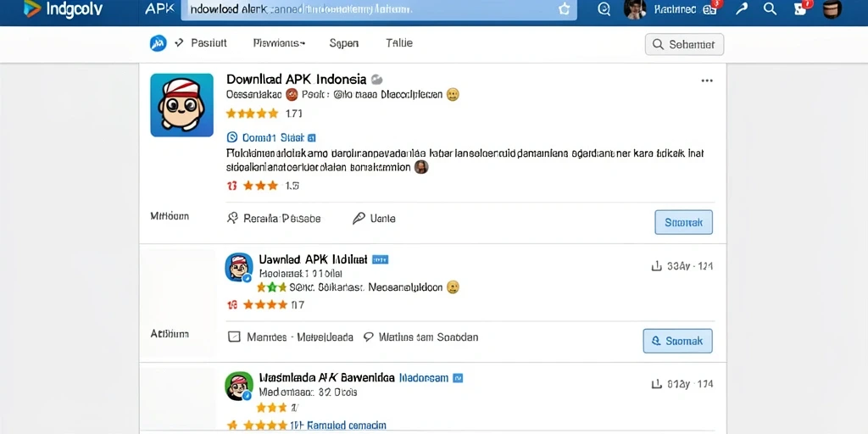The width and height of the screenshot is (868, 434).
Task: Click the Snomak button on the second card
Action: [x=677, y=341]
